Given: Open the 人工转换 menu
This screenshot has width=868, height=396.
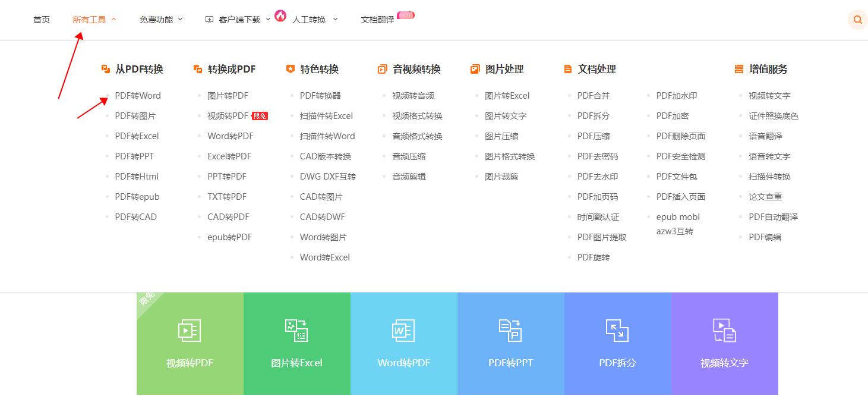Looking at the screenshot, I should click(309, 20).
